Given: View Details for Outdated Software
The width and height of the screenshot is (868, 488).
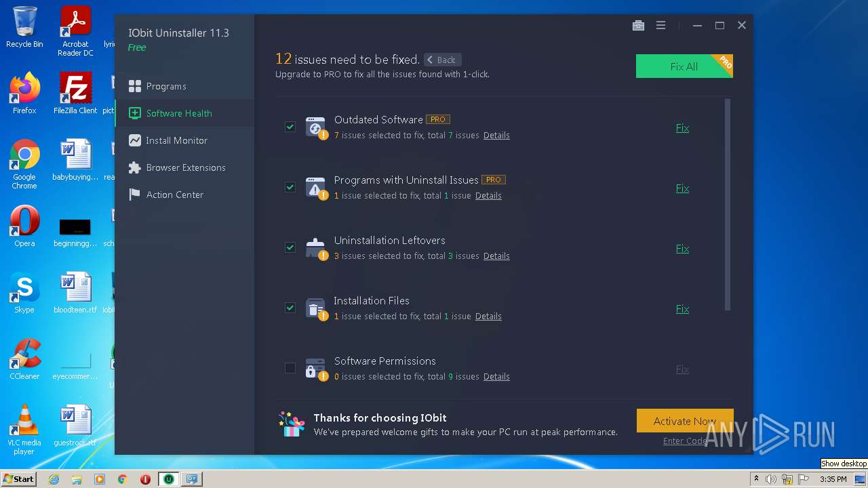Looking at the screenshot, I should (496, 136).
